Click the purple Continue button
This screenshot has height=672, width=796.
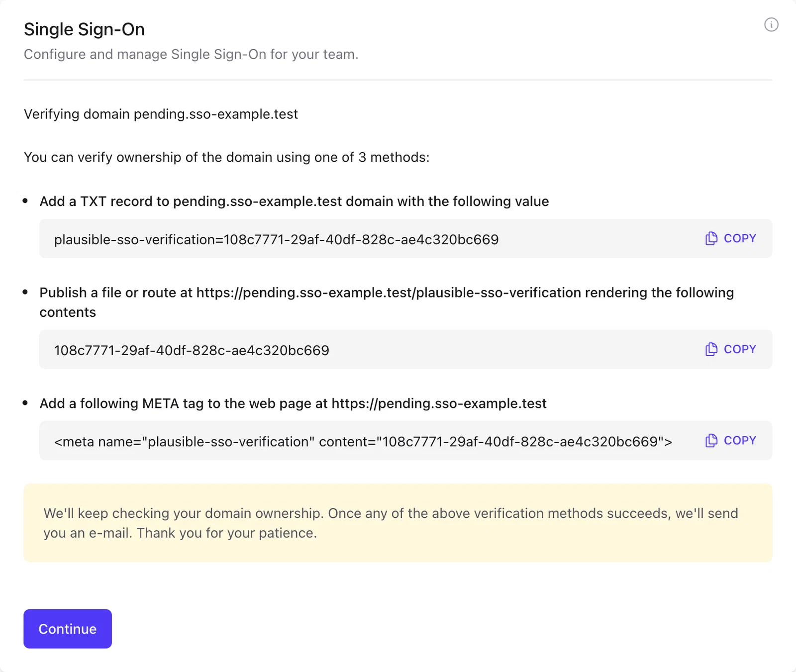pos(68,629)
